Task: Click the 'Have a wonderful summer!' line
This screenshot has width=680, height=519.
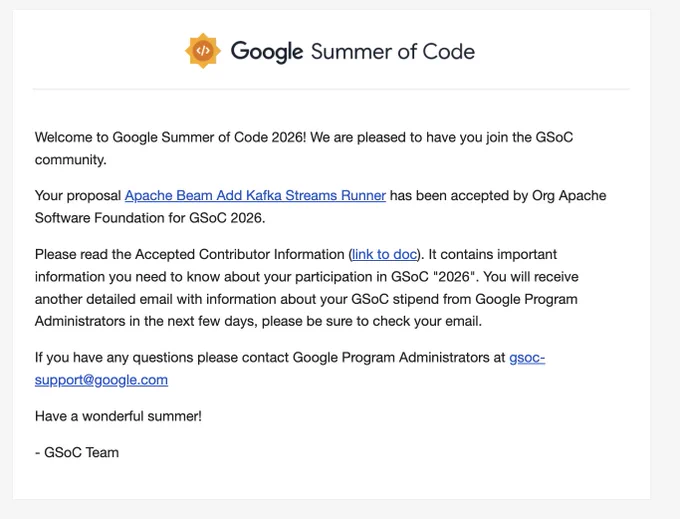Action: 118,416
